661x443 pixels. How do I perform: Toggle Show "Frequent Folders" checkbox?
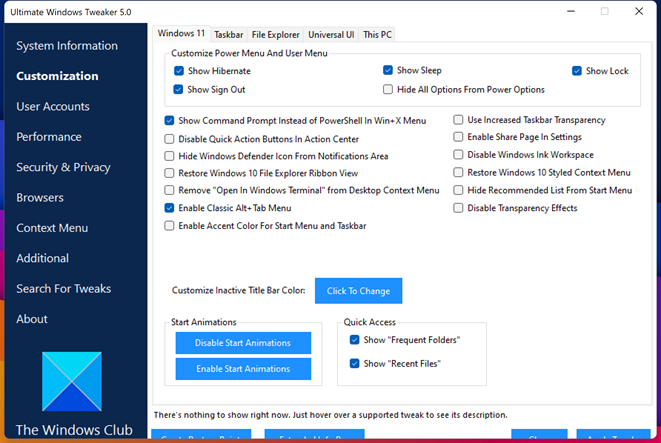355,340
